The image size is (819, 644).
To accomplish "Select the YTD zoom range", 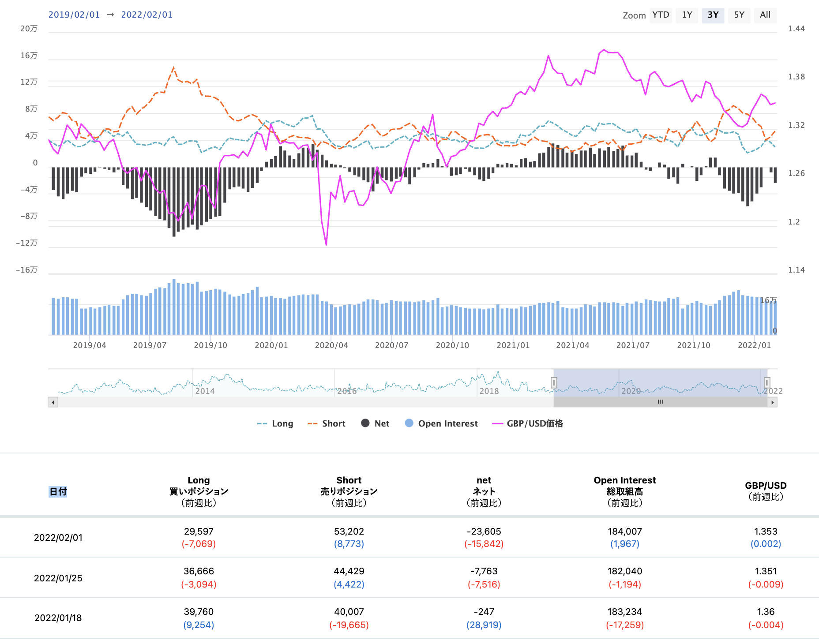I will [x=661, y=15].
